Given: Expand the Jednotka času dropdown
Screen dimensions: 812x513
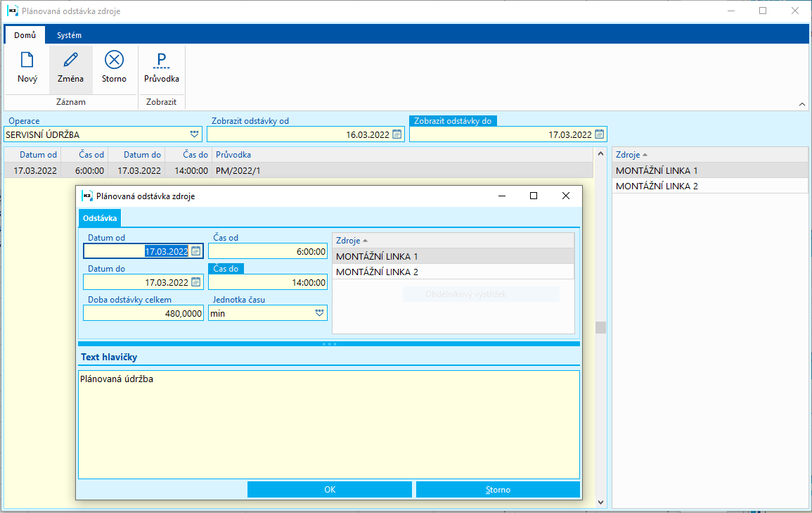Looking at the screenshot, I should pyautogui.click(x=319, y=313).
